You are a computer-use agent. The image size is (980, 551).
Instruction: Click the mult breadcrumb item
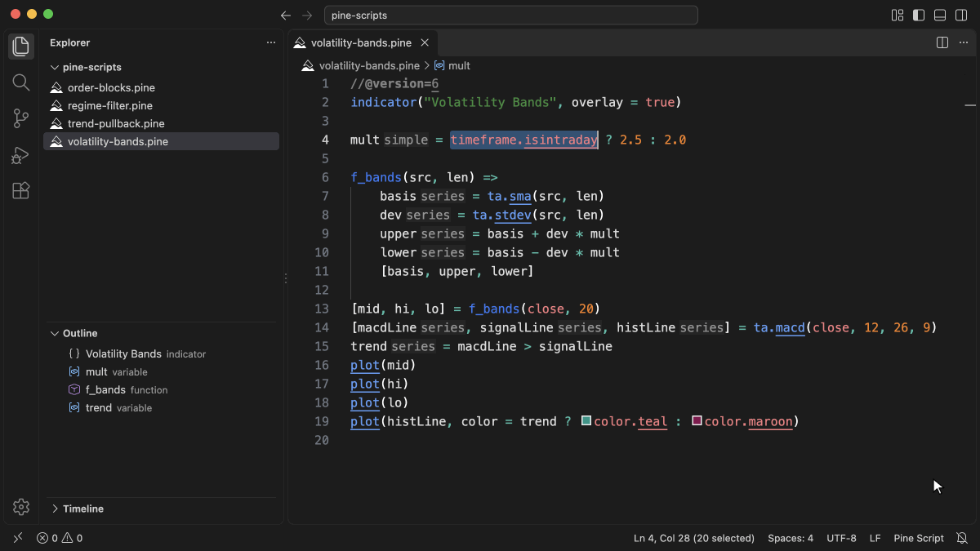click(x=452, y=65)
